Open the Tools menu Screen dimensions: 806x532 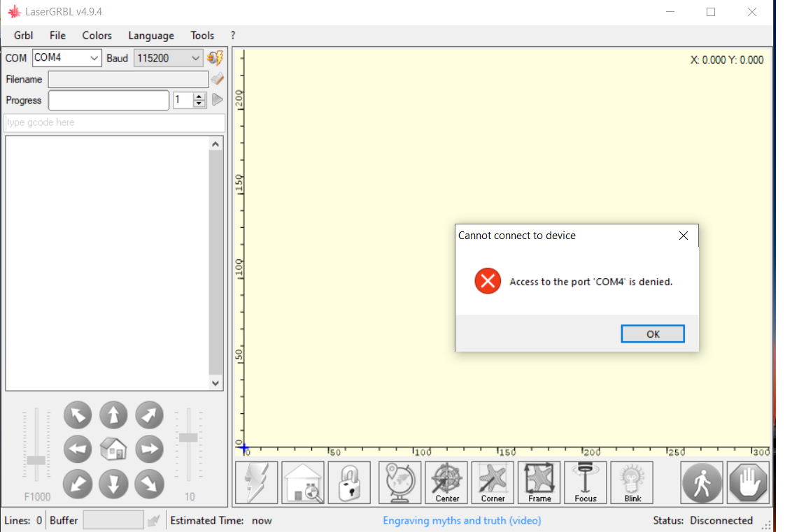[x=202, y=36]
